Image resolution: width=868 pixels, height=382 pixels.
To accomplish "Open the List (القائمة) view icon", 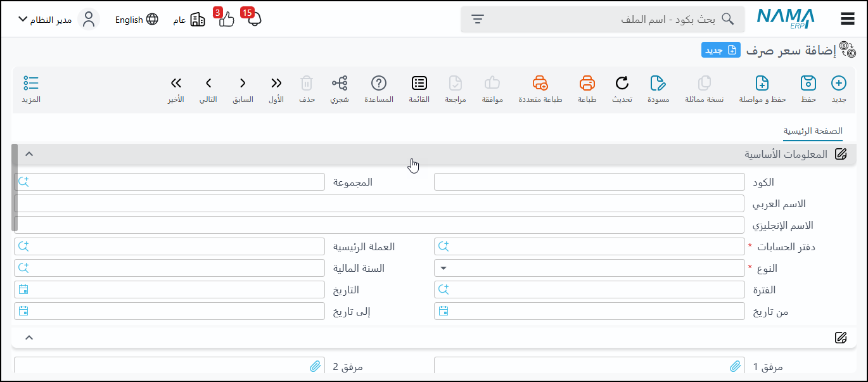I will [419, 84].
